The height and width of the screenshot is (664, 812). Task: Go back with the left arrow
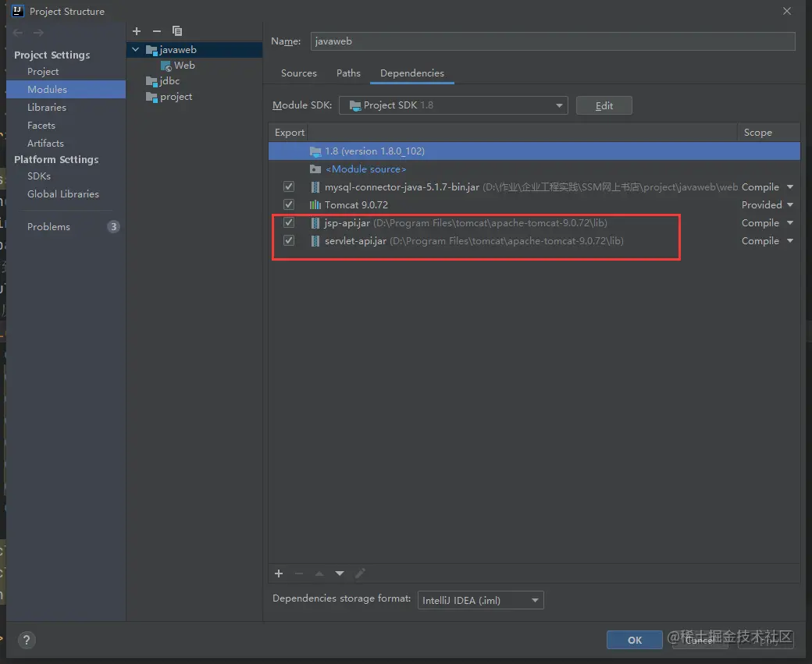coord(18,33)
